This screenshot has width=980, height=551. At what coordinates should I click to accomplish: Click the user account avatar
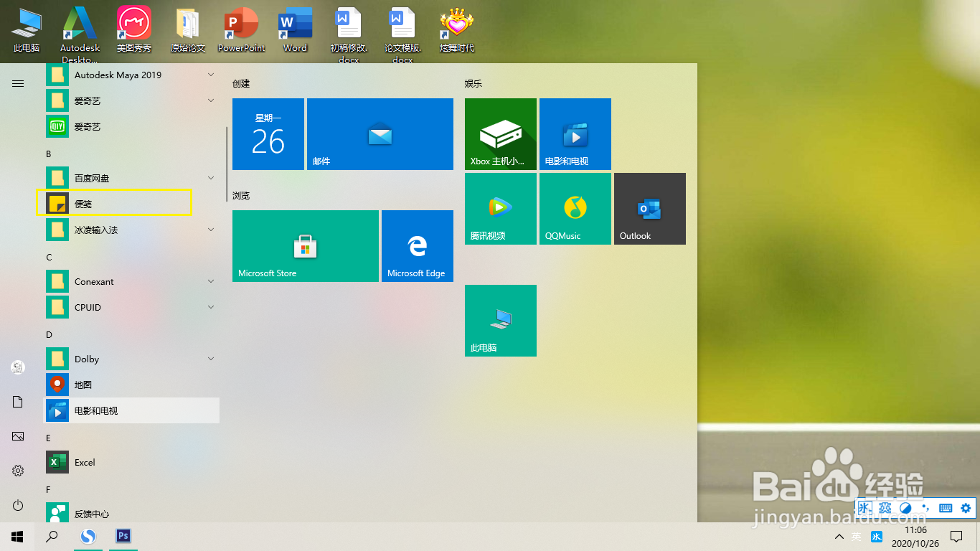[x=18, y=367]
